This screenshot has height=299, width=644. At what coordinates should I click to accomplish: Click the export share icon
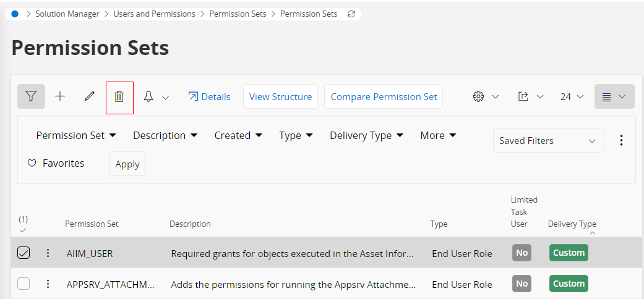(x=523, y=96)
